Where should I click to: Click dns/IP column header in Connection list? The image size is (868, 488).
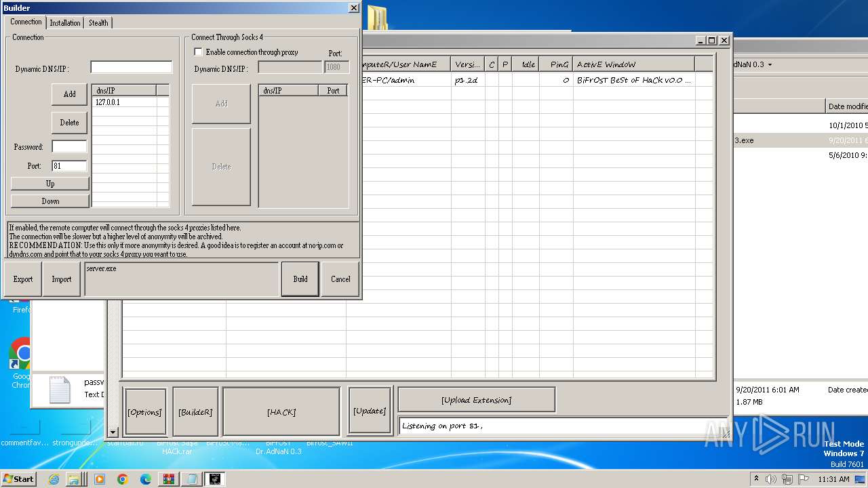(125, 90)
